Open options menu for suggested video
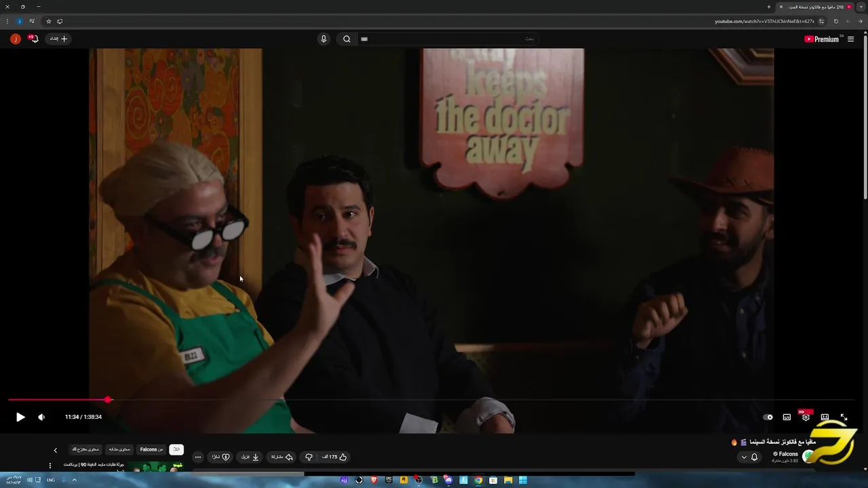This screenshot has height=488, width=868. [50, 466]
